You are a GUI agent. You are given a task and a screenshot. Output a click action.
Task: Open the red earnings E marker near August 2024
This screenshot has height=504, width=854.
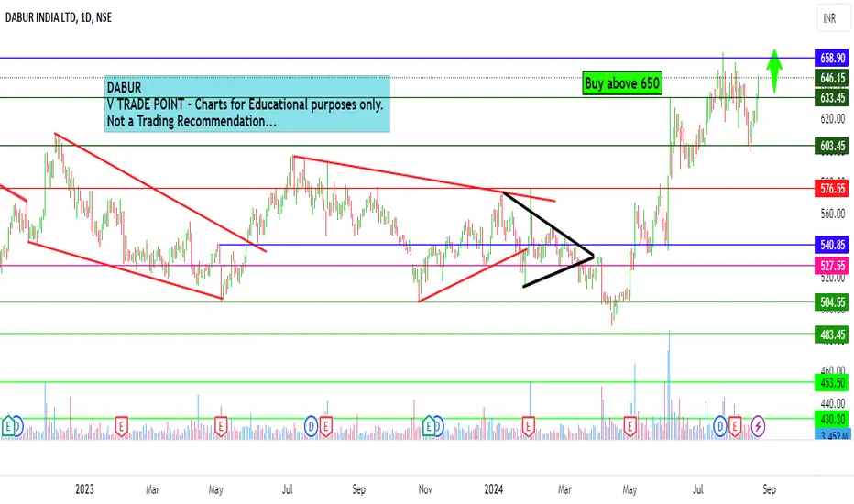(x=735, y=426)
